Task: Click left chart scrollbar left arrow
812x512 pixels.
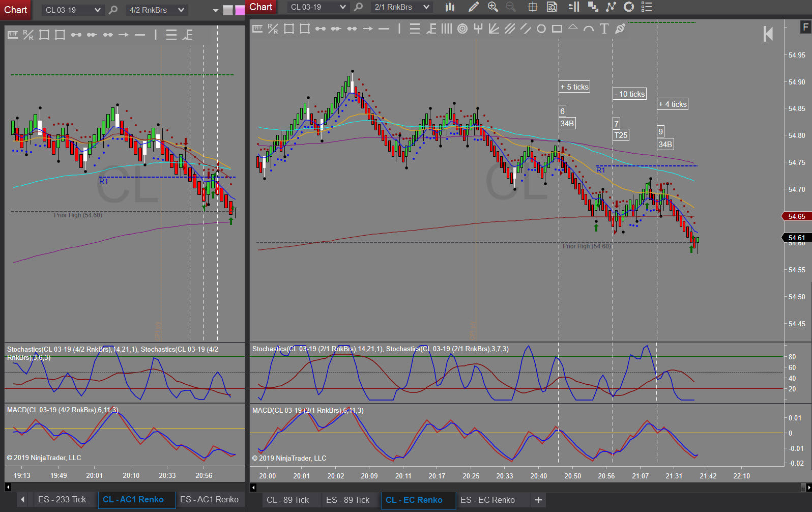Action: pos(8,487)
